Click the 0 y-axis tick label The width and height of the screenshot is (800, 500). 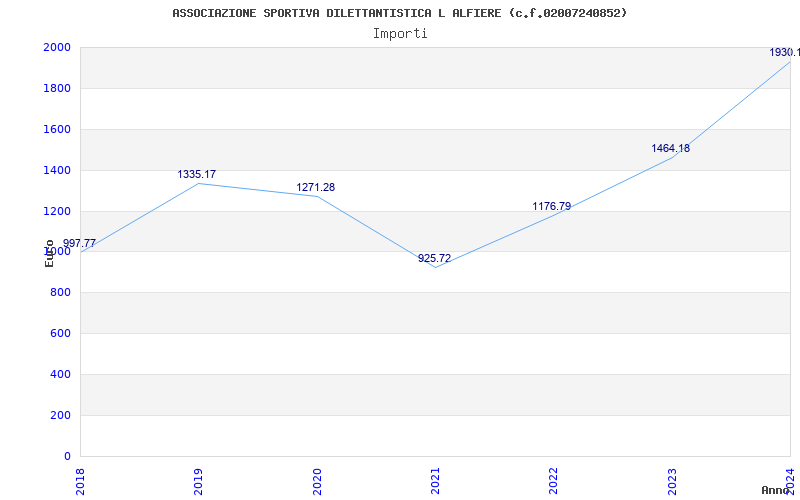click(x=67, y=456)
